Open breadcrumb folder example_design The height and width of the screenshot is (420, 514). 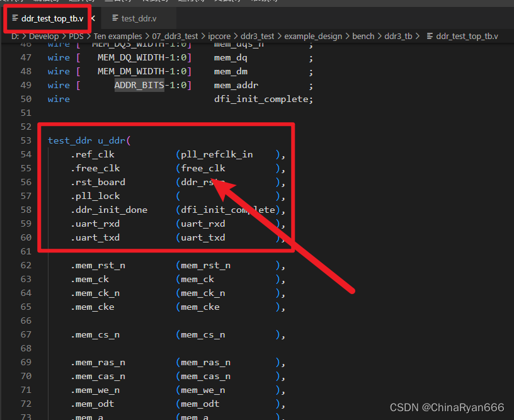313,36
